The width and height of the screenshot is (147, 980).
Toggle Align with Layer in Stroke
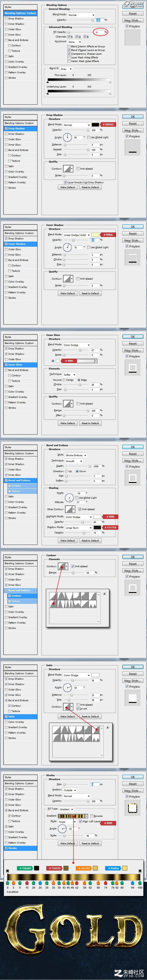coord(80,821)
